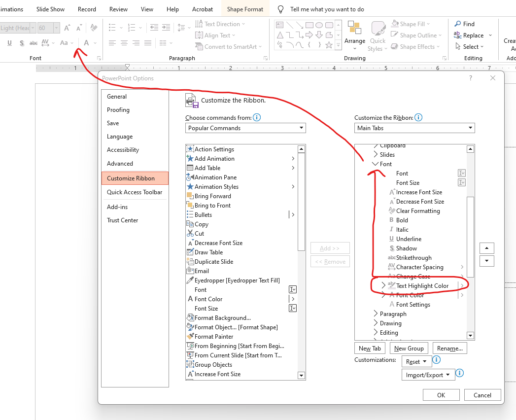
Task: Select Star shape in shapes gallery
Action: [x=329, y=45]
